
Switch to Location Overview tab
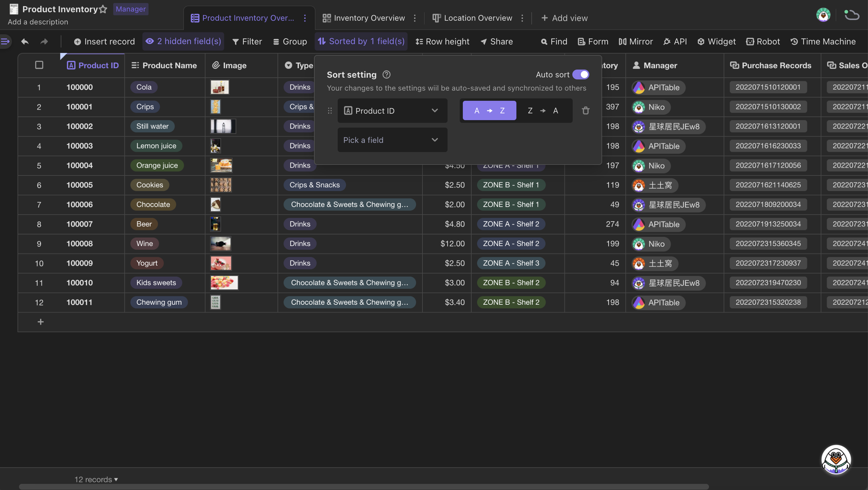[472, 18]
